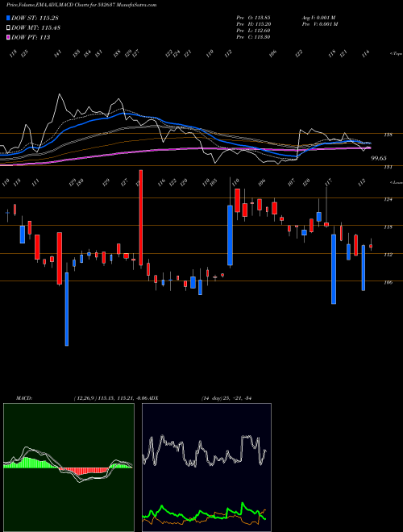
Task: Click the longest blue candlestick reaching lowest price
Action: [x=66, y=309]
